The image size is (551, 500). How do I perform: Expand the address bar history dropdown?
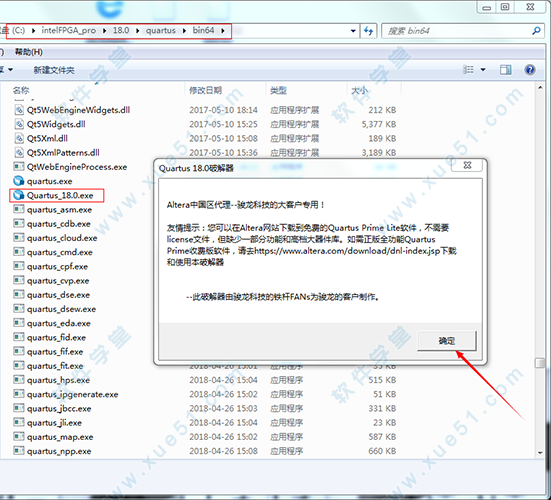click(353, 31)
